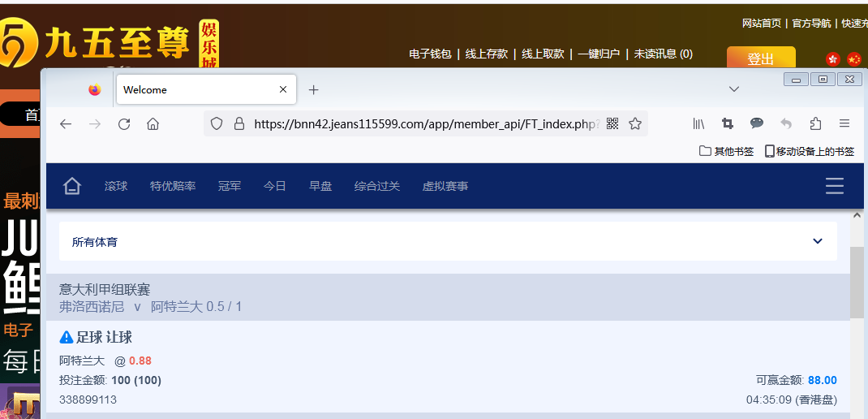Click the home icon in sportsbook navigation

pos(72,186)
